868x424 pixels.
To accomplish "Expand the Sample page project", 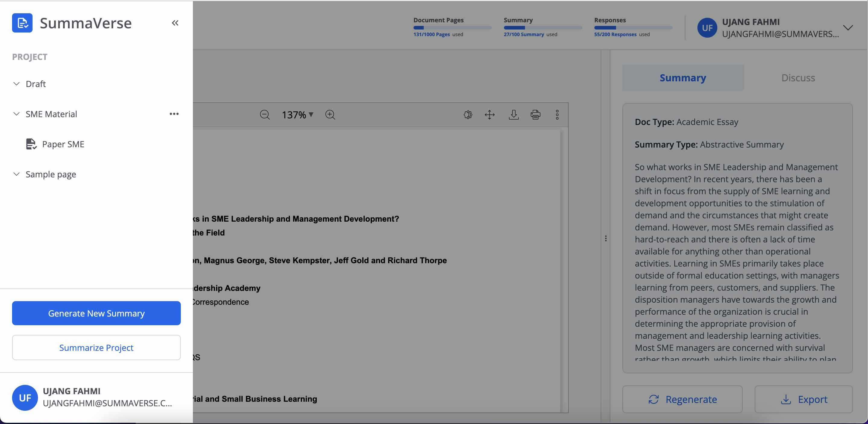I will (x=16, y=174).
